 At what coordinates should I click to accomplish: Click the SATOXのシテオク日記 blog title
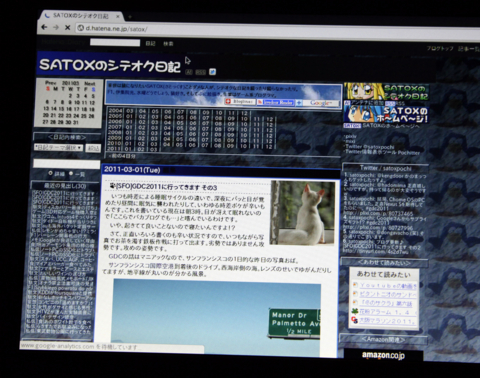[x=110, y=65]
